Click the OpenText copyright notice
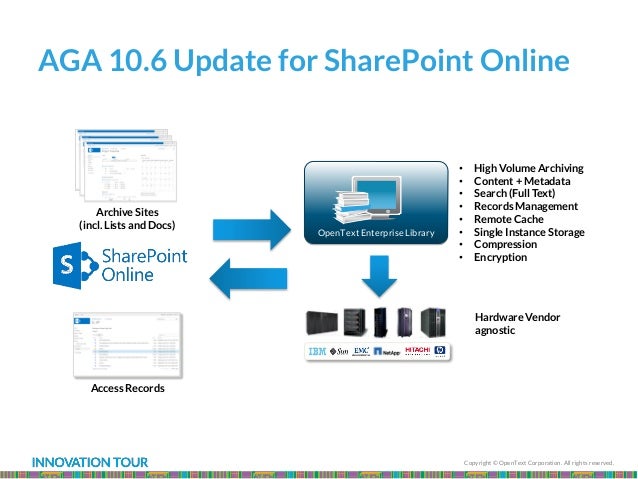This screenshot has width=638, height=479. [539, 463]
